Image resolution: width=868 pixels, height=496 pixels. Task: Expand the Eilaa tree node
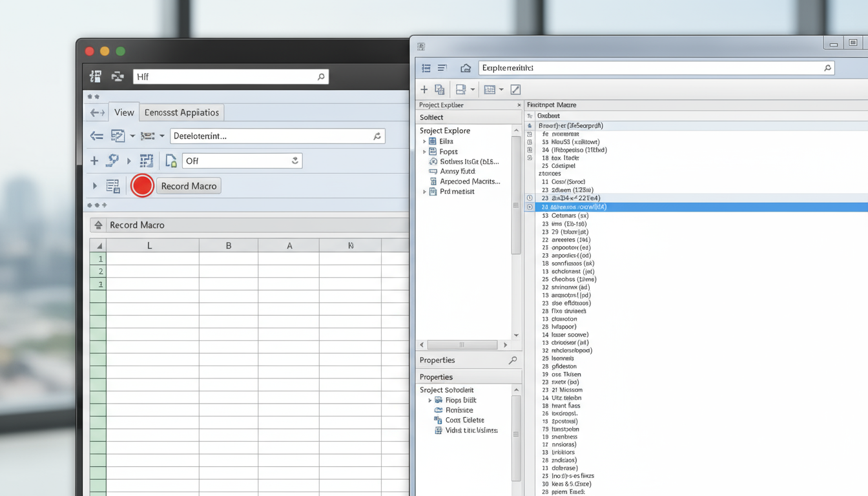[x=424, y=141]
